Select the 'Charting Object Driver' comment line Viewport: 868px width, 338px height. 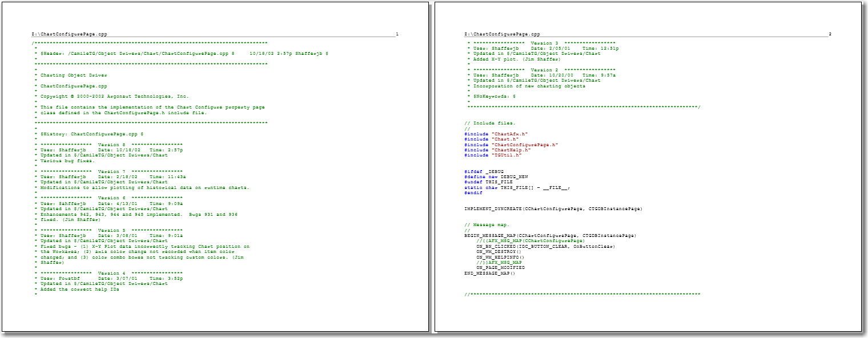(x=70, y=75)
